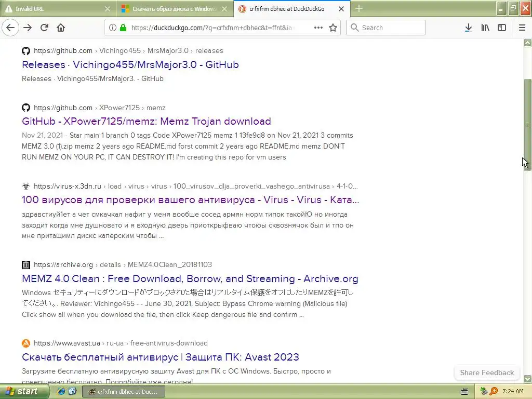532x399 pixels.
Task: Click the page scrollbar down arrow
Action: click(x=527, y=378)
